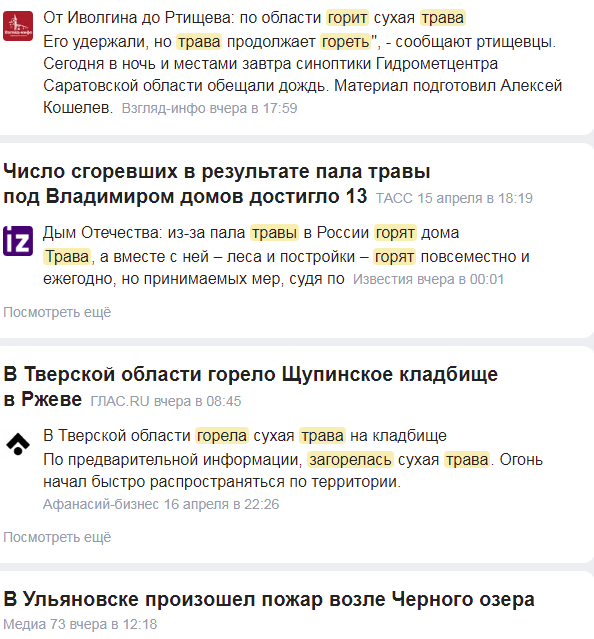Click 'Взгляд-инфо вчера в 17:59' source label
Image resolution: width=594 pixels, height=639 pixels.
pyautogui.click(x=209, y=108)
